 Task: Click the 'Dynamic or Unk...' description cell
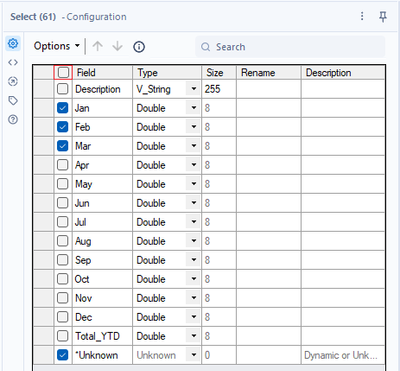(343, 355)
